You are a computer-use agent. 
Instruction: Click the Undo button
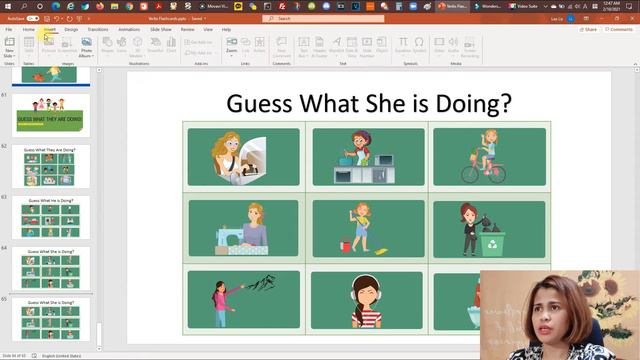(57, 19)
